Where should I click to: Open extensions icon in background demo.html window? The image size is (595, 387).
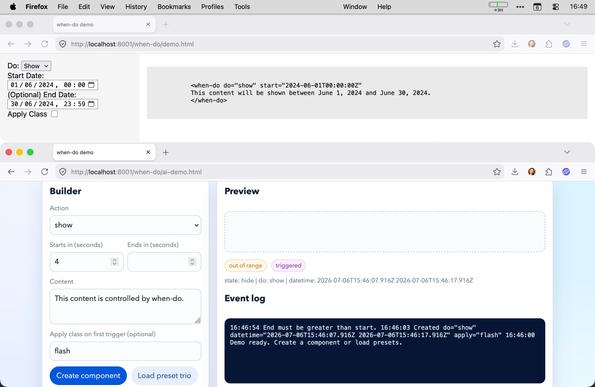549,44
